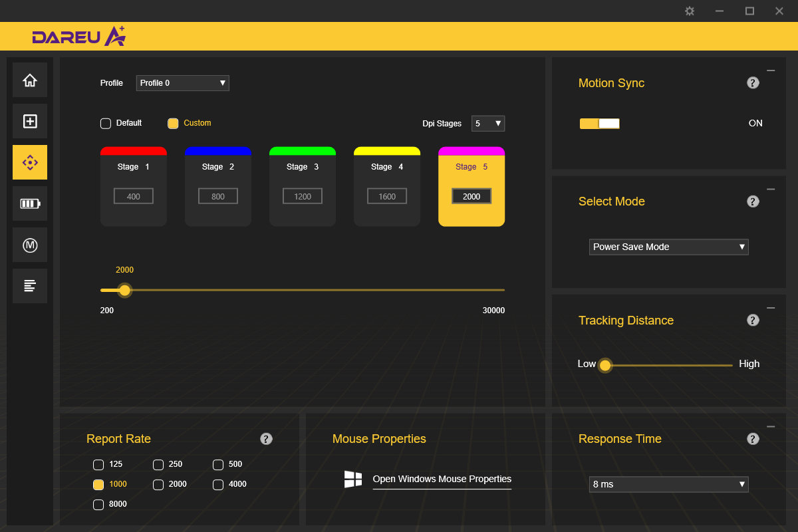Click the Tracking Distance slider handle
This screenshot has width=798, height=532.
click(605, 365)
